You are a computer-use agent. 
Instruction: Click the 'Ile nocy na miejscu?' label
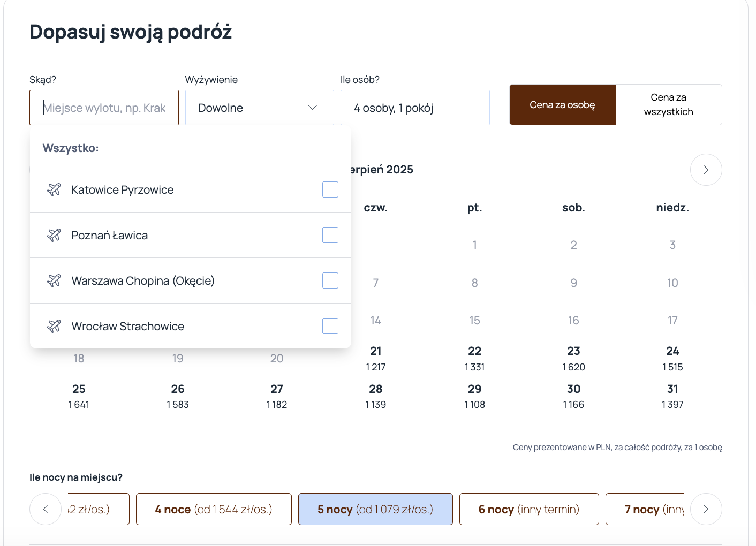(x=76, y=477)
